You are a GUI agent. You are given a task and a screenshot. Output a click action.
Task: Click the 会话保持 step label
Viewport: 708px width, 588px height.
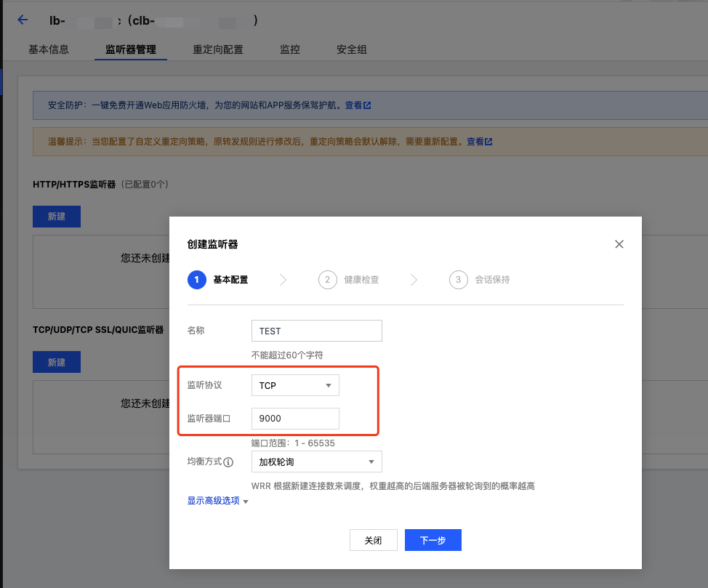tap(492, 280)
